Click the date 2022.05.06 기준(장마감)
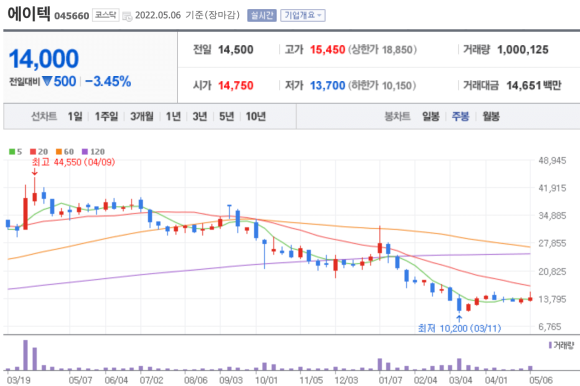The image size is (580, 386). (x=187, y=15)
